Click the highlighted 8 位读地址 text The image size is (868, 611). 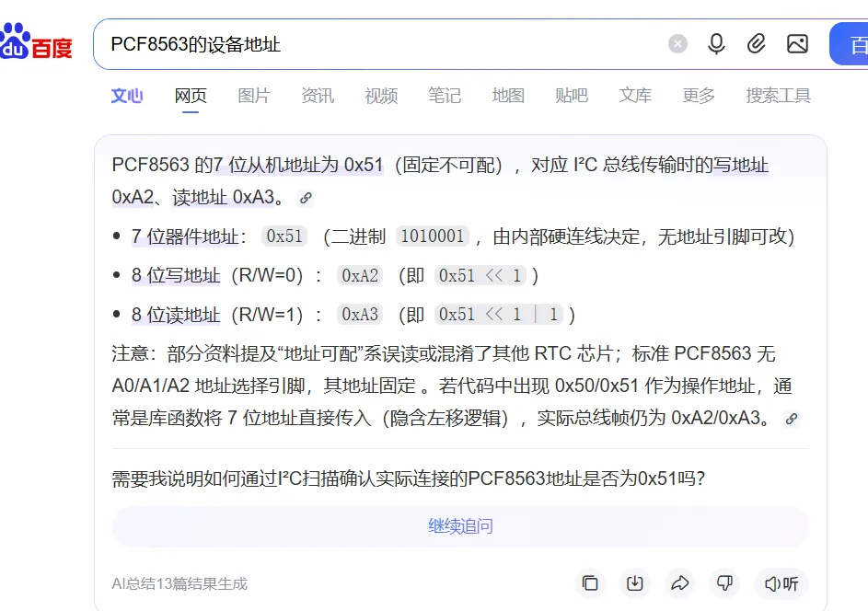pyautogui.click(x=176, y=315)
